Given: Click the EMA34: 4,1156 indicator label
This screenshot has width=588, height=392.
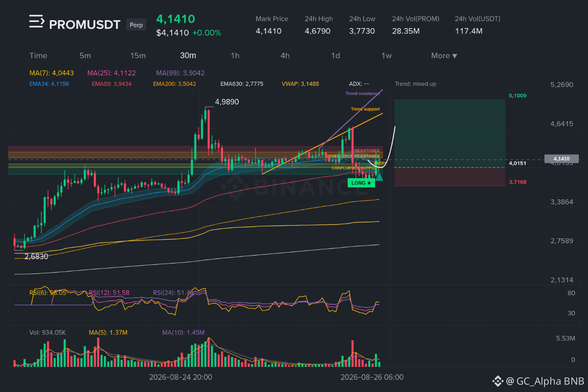Looking at the screenshot, I should 49,84.
